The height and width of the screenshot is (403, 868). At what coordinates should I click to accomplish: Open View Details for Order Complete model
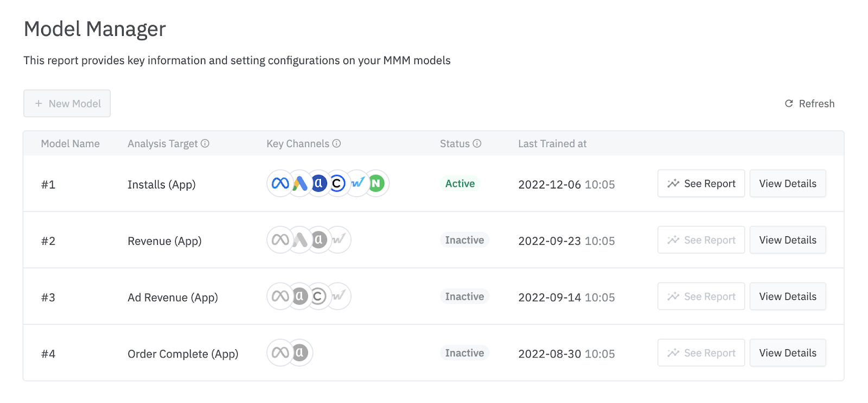click(x=788, y=352)
